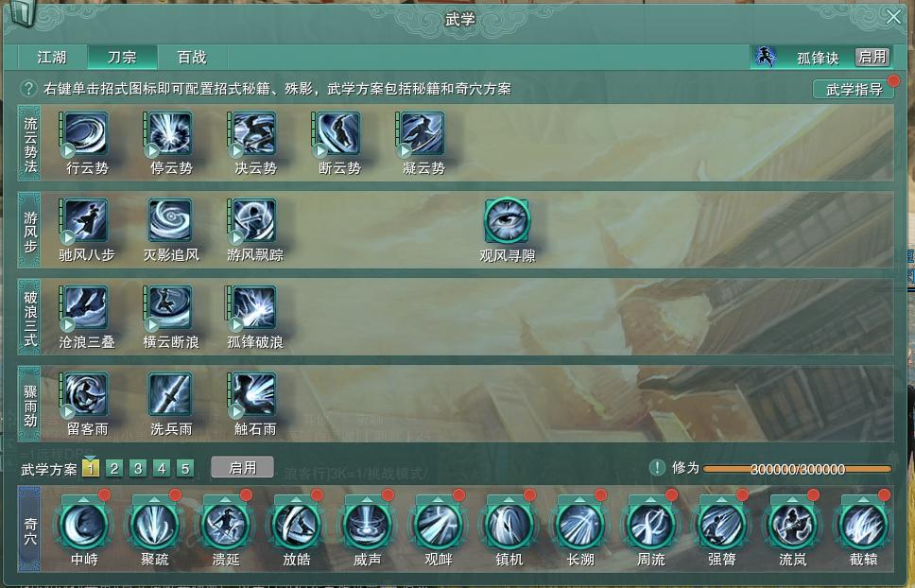The height and width of the screenshot is (588, 915).
Task: Choose the 灭影追风 skill icon
Action: click(x=170, y=220)
